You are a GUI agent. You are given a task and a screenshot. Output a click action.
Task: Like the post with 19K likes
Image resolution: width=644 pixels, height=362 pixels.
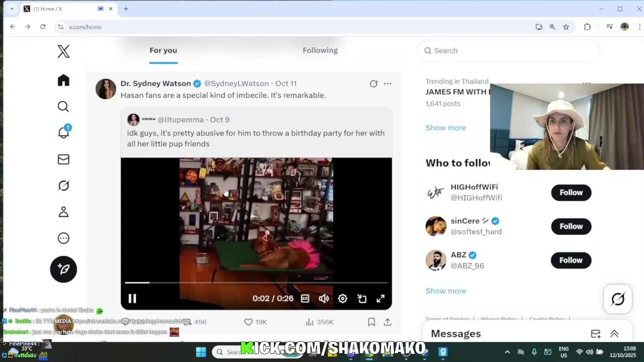[256, 322]
